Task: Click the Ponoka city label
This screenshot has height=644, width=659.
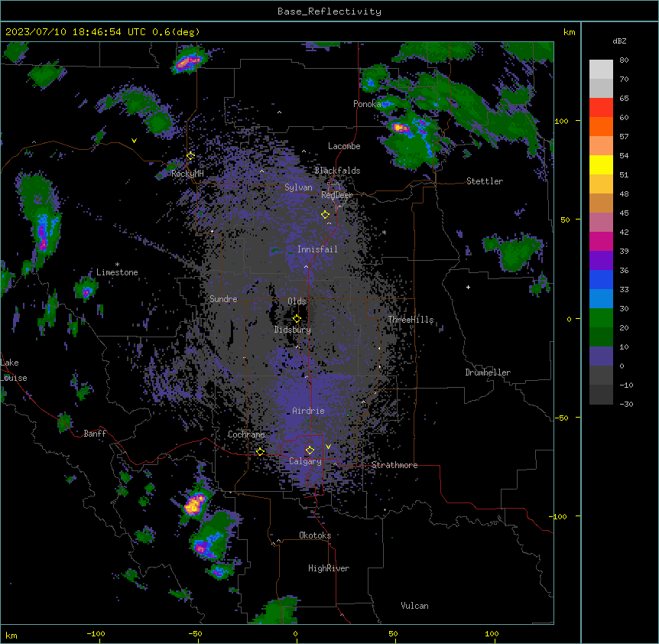Action: [367, 104]
